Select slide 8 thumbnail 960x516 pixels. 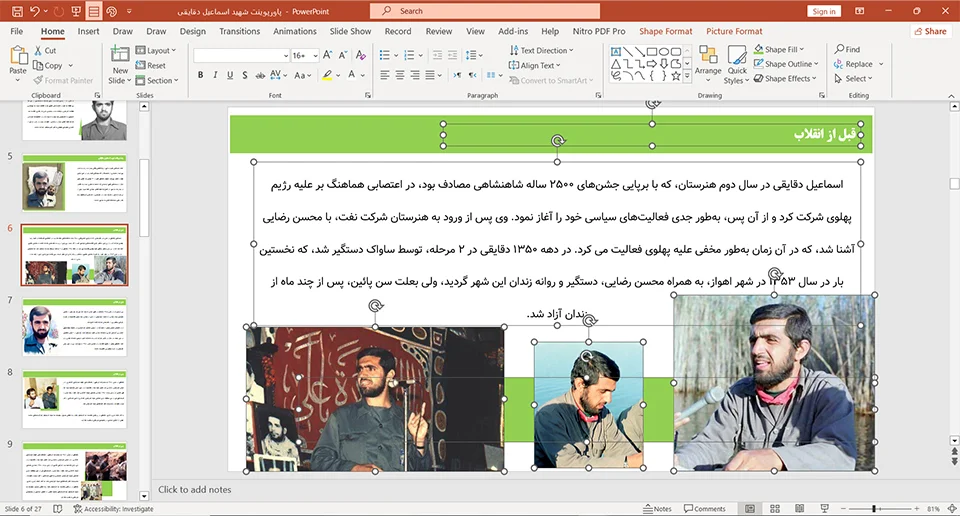click(75, 399)
